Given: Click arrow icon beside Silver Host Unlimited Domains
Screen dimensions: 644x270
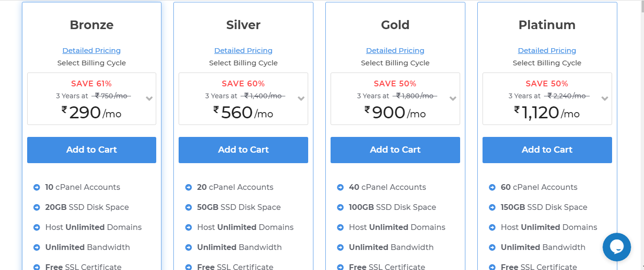Looking at the screenshot, I should tap(189, 228).
